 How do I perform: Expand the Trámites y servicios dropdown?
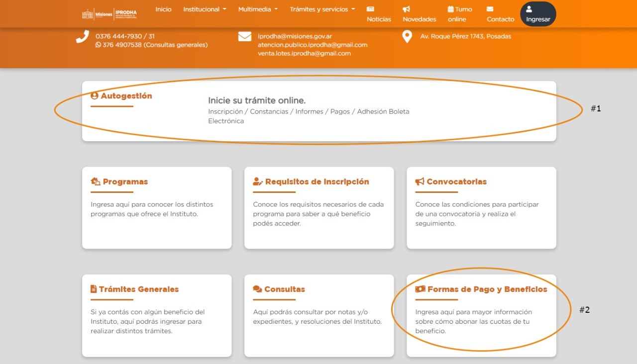tap(322, 9)
